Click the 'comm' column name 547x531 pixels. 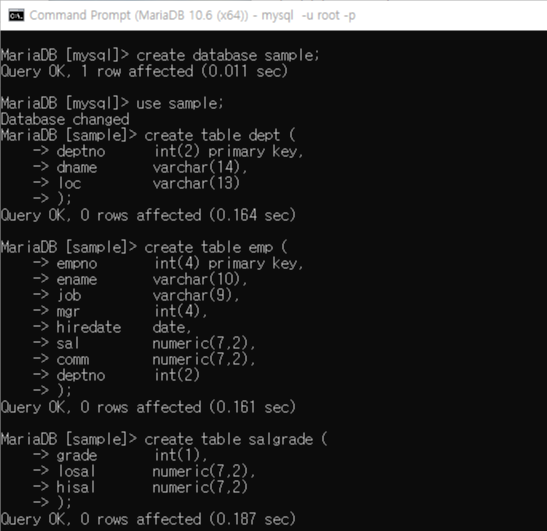click(x=73, y=359)
